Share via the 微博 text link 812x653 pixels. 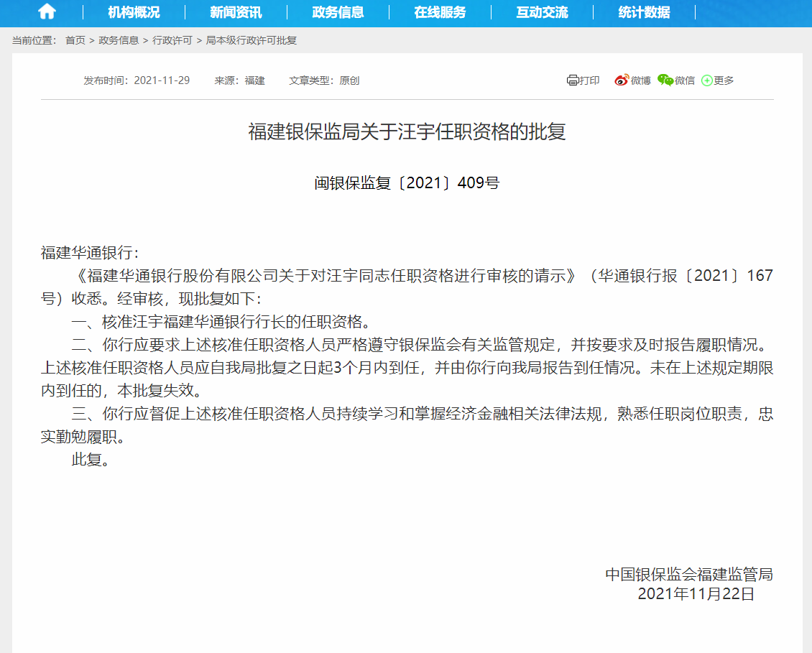click(x=640, y=80)
